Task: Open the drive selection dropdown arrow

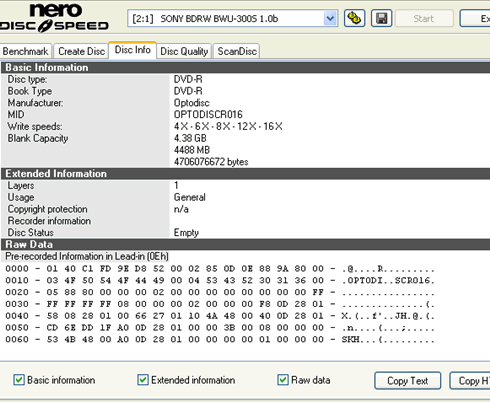Action: [330, 18]
